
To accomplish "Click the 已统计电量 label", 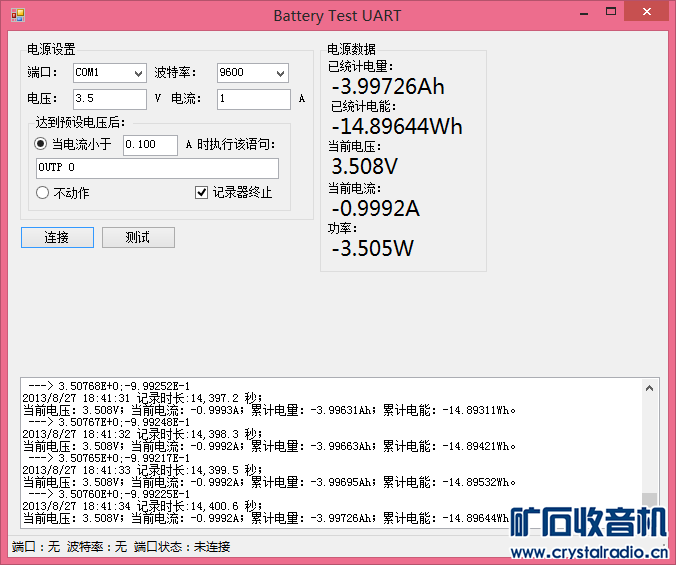I will (x=361, y=66).
